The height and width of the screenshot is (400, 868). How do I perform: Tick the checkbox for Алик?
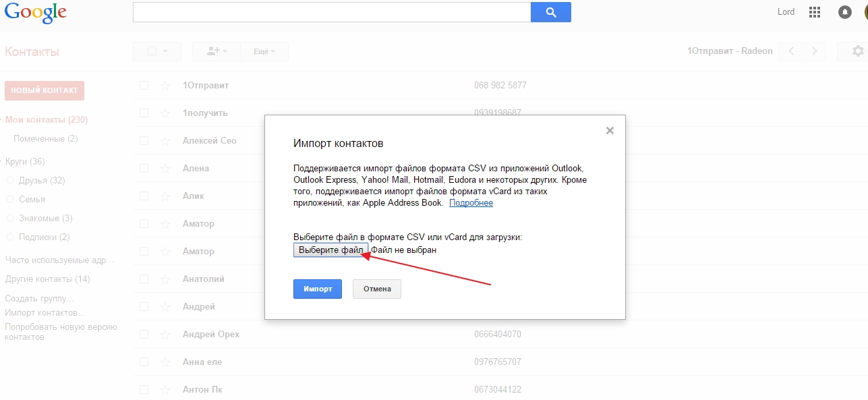(x=144, y=196)
